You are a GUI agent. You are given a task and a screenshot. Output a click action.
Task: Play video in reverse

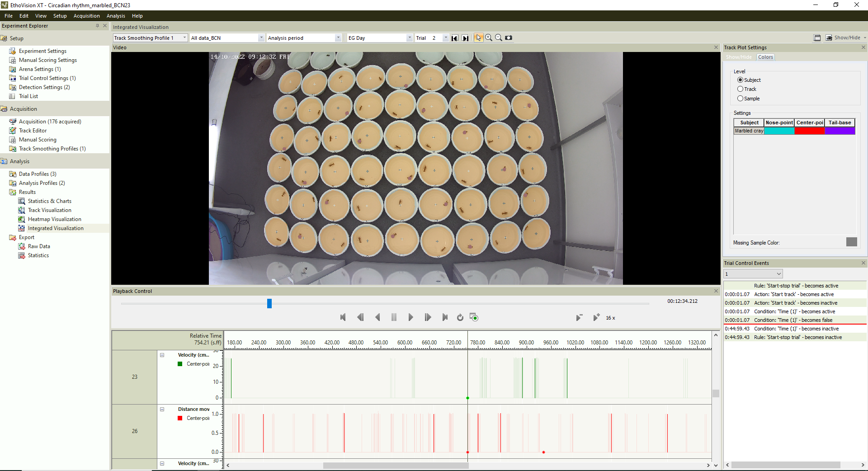tap(377, 318)
